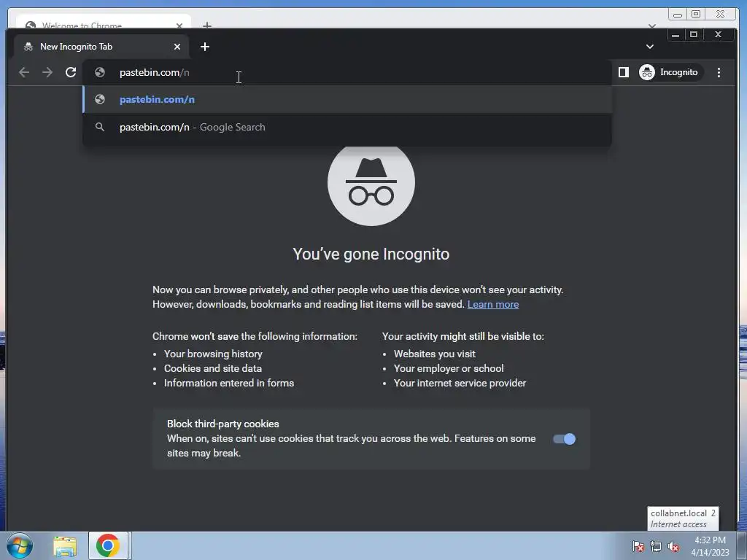The image size is (747, 560).
Task: Add new tab in background Chrome window
Action: (x=206, y=25)
